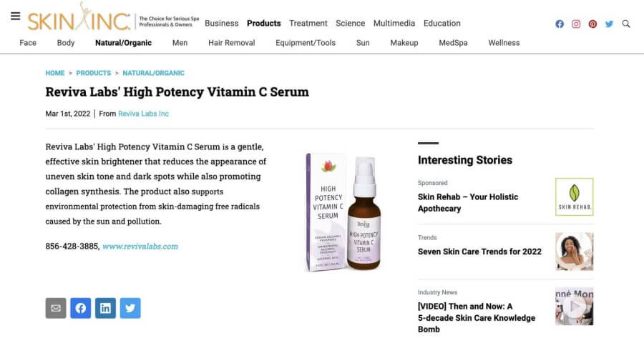Read Seven Skin Care Trends for 2022
Screen dimensions: 644x343
pos(479,252)
